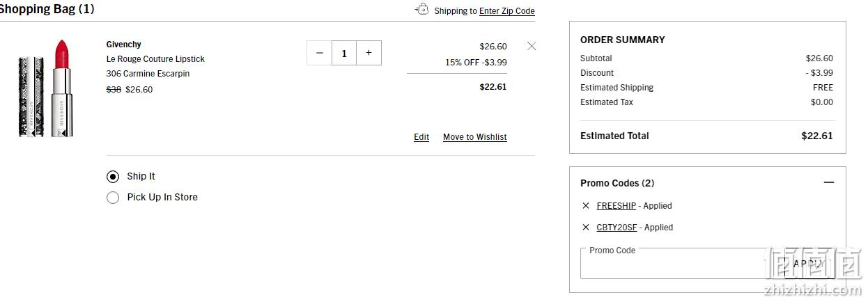Screen dimensions: 868x302
Task: Apply the entered promo code
Action: pyautogui.click(x=809, y=263)
